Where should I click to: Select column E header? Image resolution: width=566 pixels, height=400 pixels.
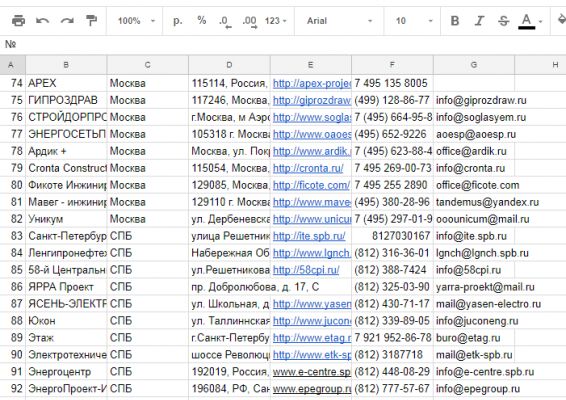pos(311,65)
